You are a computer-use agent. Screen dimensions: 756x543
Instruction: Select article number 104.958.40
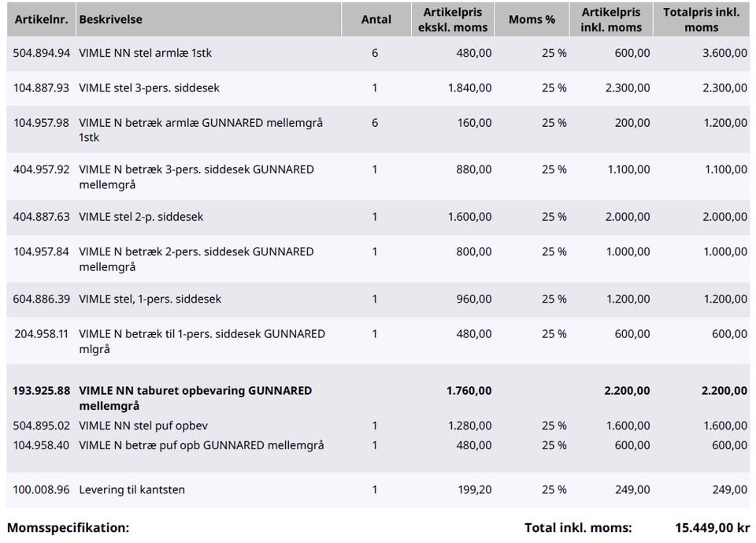point(42,445)
